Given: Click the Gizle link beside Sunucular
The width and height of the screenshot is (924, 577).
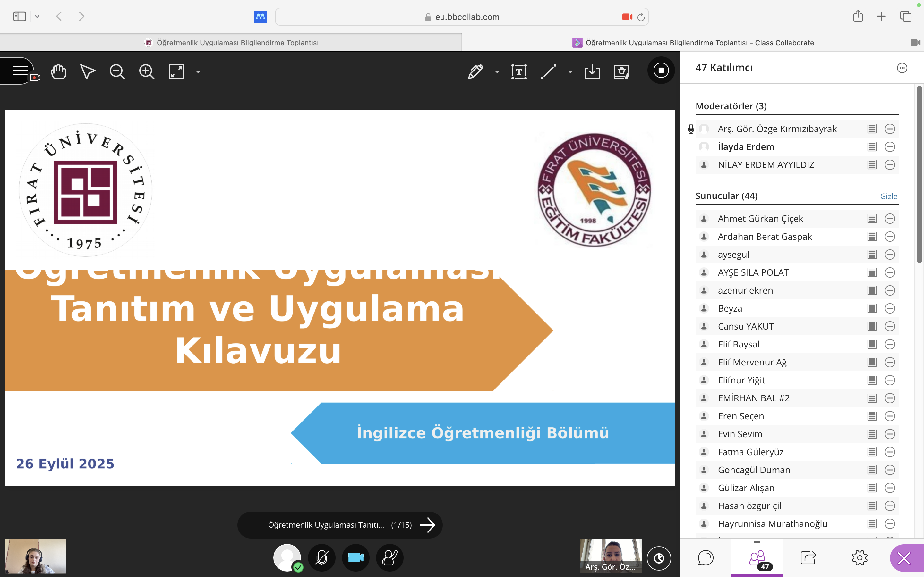Looking at the screenshot, I should [888, 196].
